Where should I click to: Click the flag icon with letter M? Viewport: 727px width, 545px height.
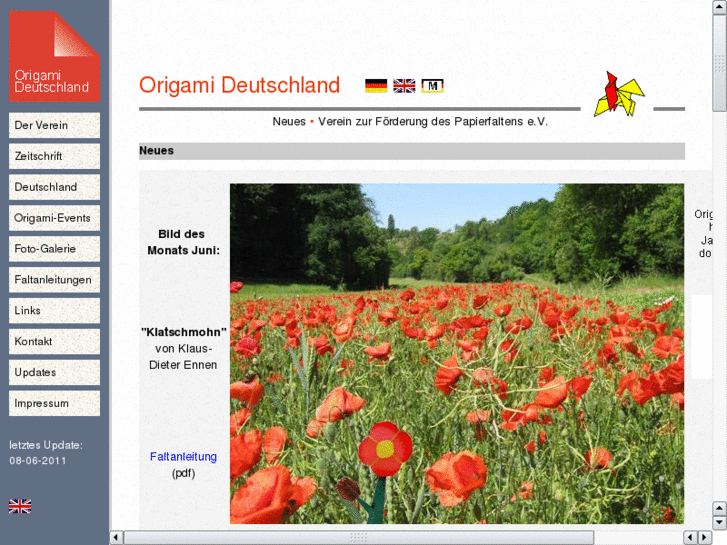pyautogui.click(x=433, y=86)
